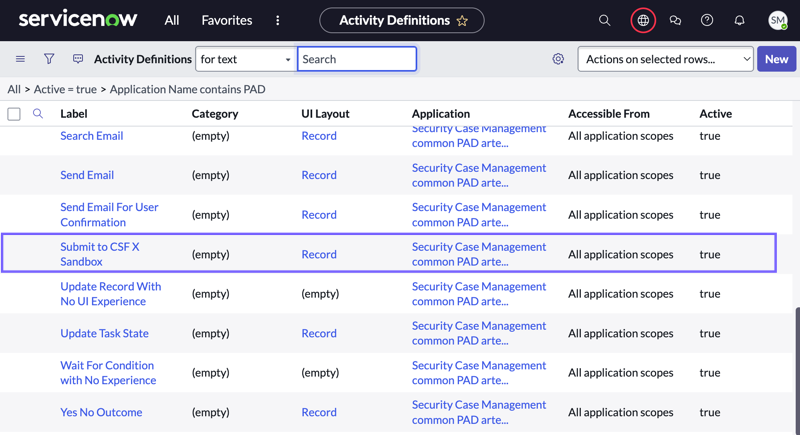Click (empty) Category in Yes No Outcome row
Screen dimensions: 800x435
(x=210, y=412)
